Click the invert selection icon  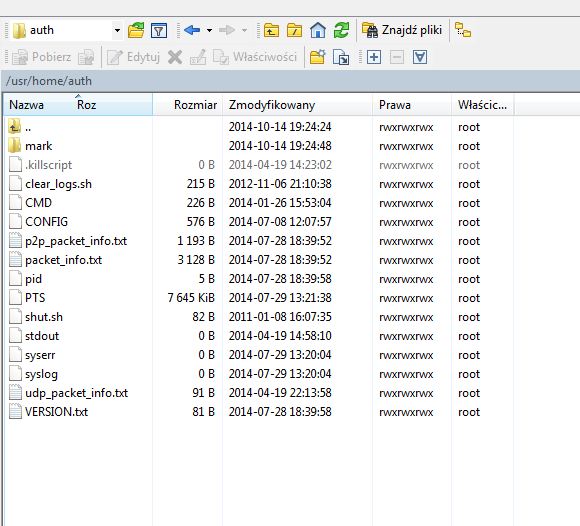(420, 57)
